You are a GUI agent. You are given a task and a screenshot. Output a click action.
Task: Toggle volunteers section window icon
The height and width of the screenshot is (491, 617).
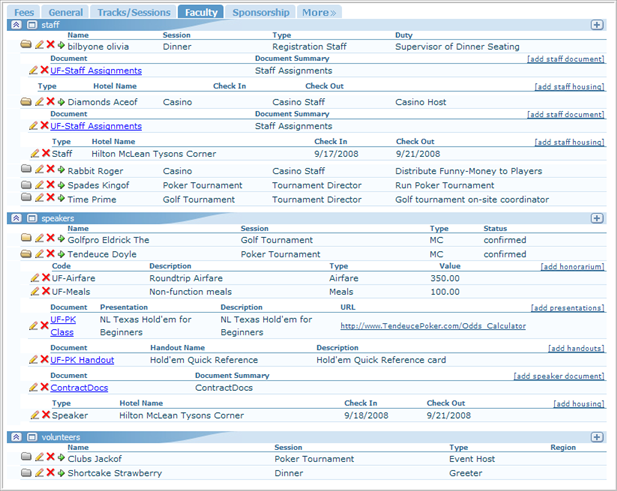32,437
